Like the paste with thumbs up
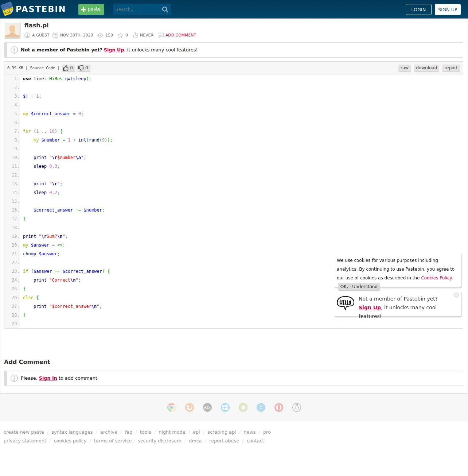468x476 pixels. (x=68, y=68)
